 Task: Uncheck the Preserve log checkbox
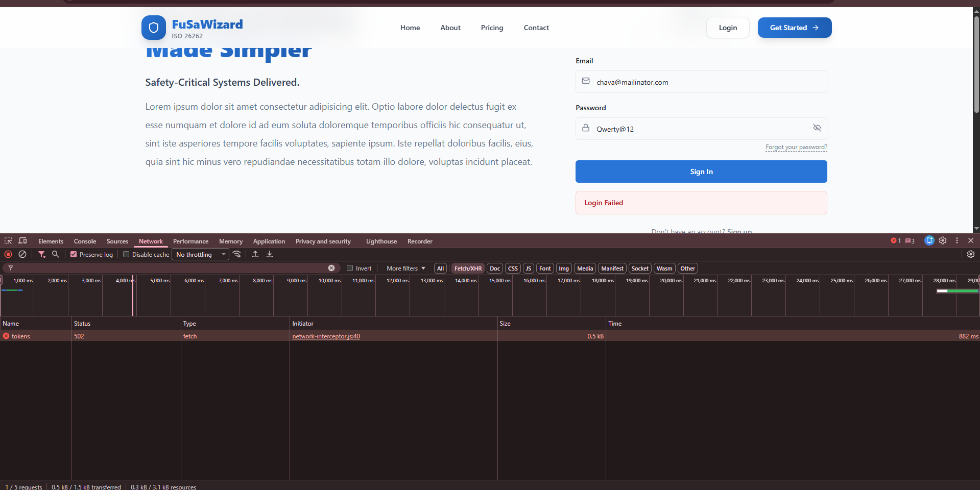pos(74,254)
